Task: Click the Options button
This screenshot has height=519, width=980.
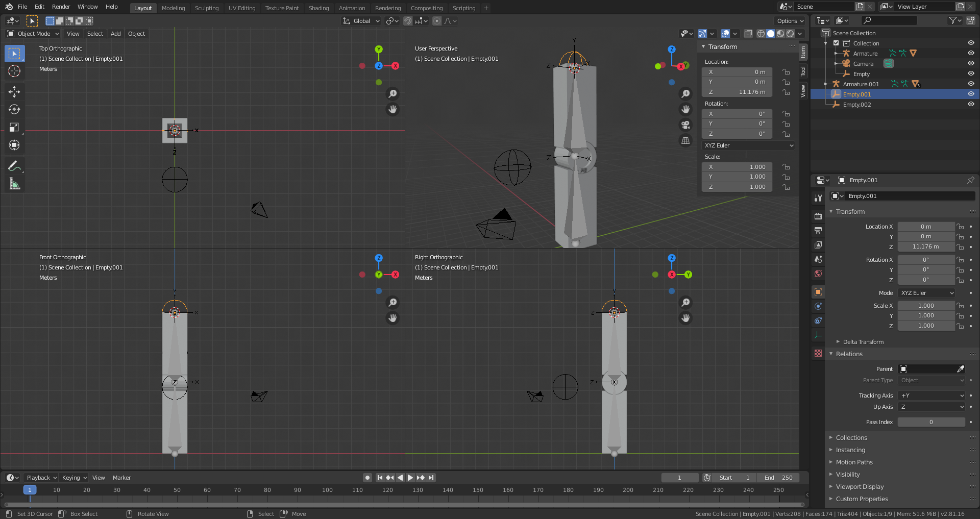Action: [x=790, y=21]
